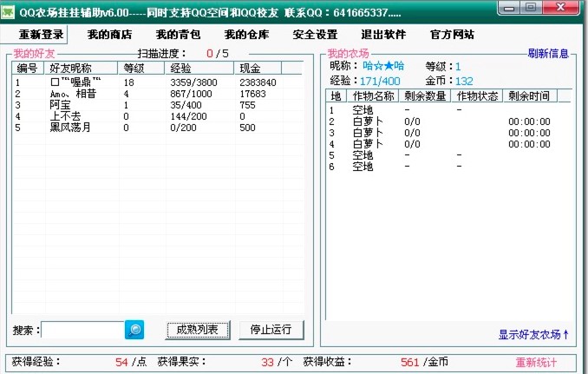
Task: Click cash value 17683
Action: [252, 94]
